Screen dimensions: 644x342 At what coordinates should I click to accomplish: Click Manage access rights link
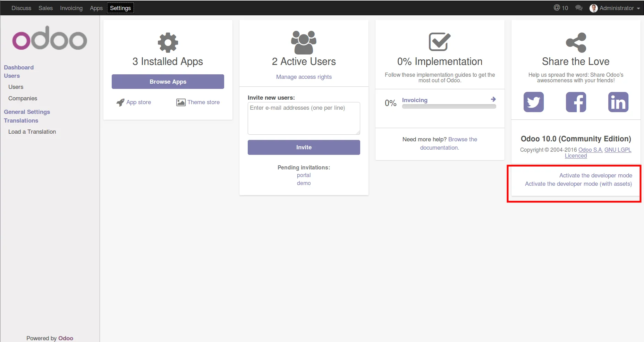point(304,77)
